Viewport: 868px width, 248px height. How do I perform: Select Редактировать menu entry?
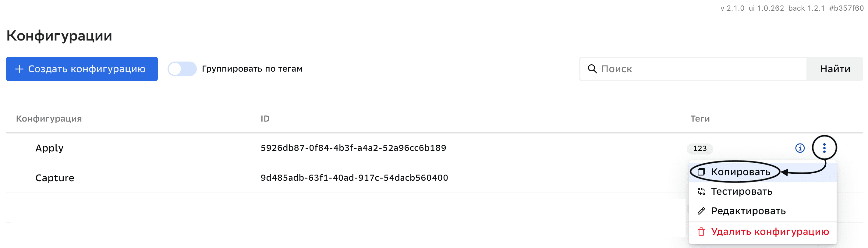pyautogui.click(x=748, y=211)
